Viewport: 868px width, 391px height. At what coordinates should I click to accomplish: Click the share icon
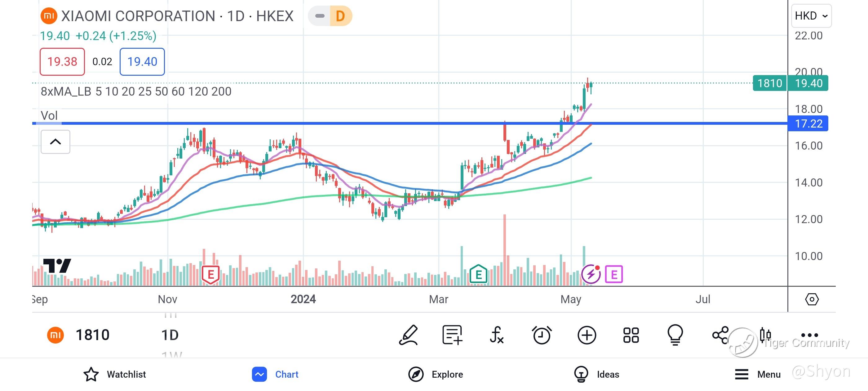coord(720,335)
